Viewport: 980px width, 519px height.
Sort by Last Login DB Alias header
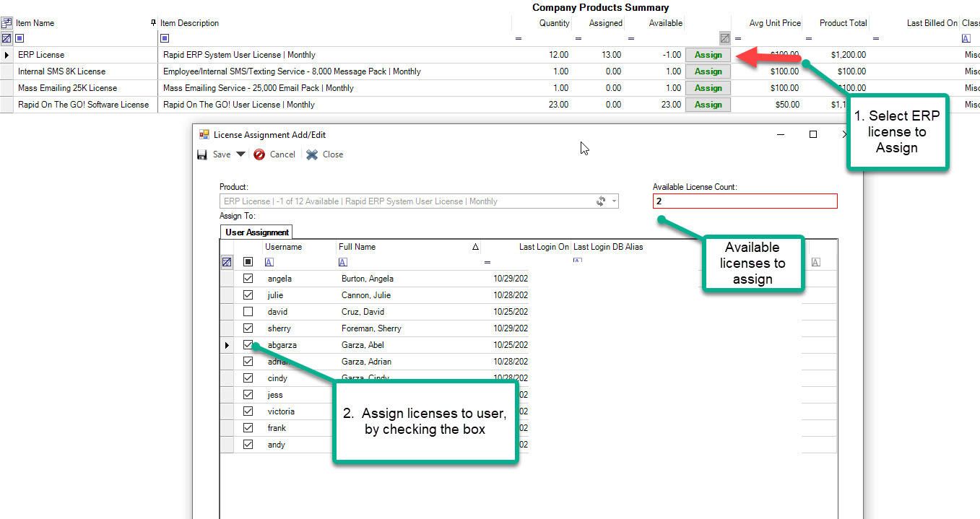click(x=608, y=247)
